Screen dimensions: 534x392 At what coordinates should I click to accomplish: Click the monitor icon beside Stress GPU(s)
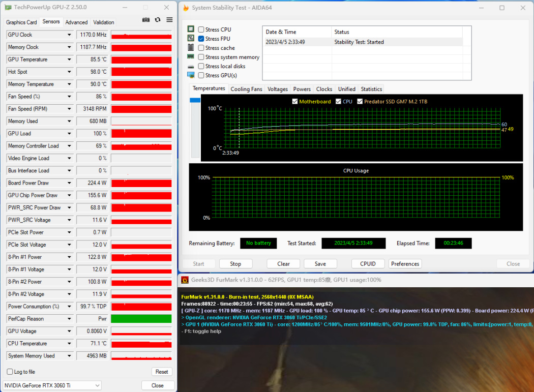tap(191, 75)
